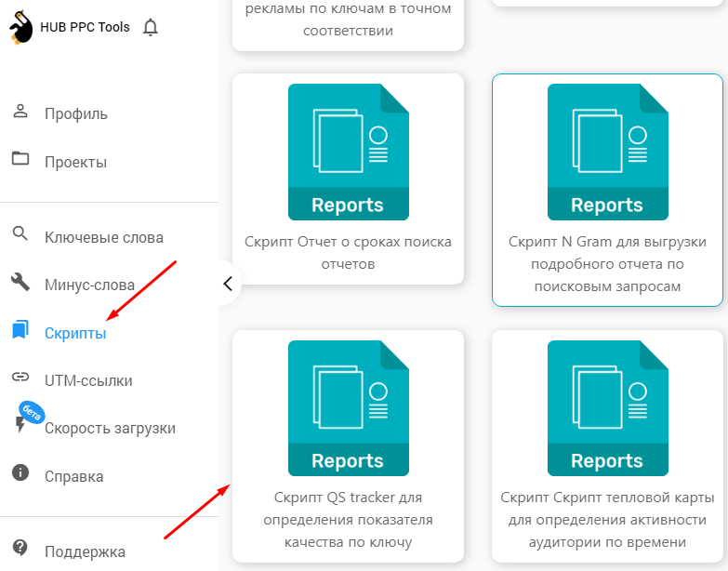The height and width of the screenshot is (571, 728).
Task: Click the Минус-слова wrench icon
Action: [x=20, y=282]
